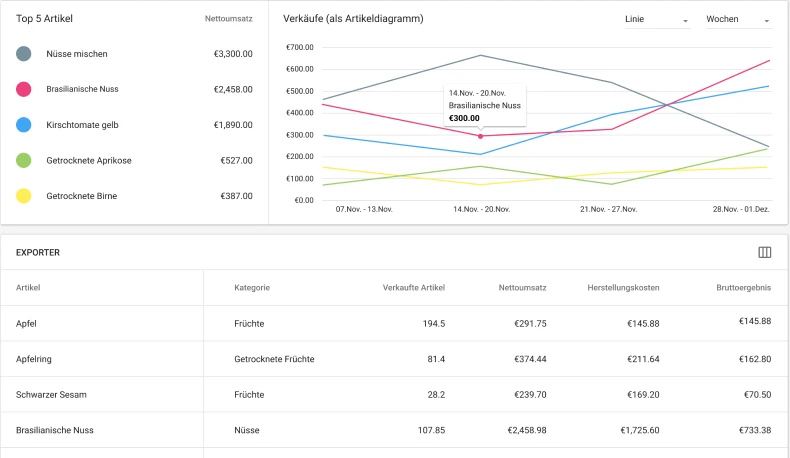790x458 pixels.
Task: Click the yellow Getrocknete Birne legend circle
Action: click(24, 196)
